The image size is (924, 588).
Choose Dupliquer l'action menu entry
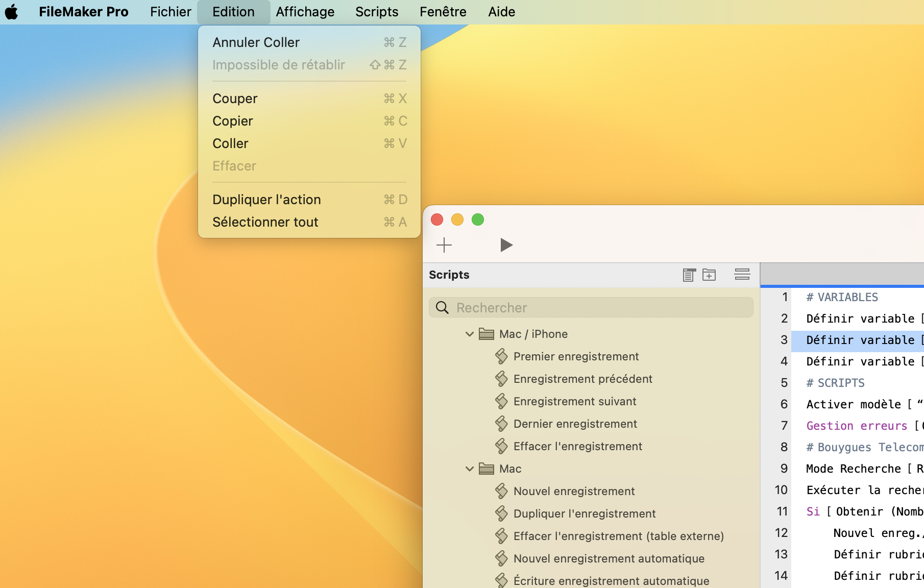point(309,200)
